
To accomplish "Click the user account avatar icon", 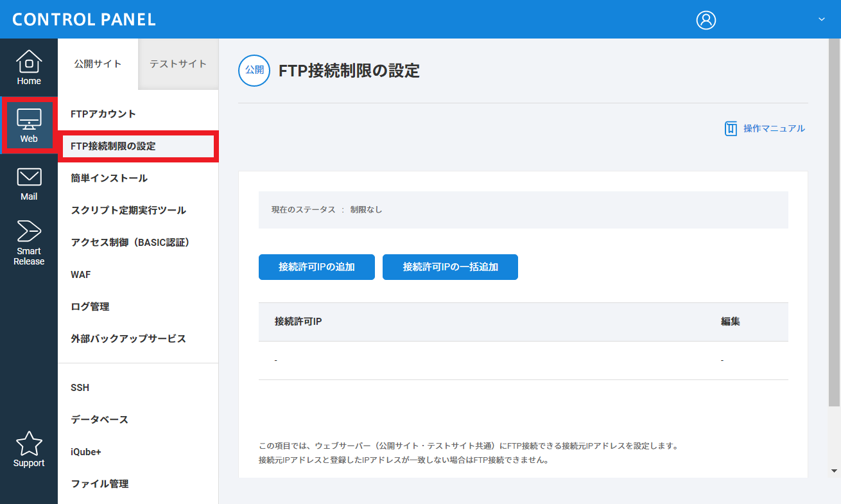I will [706, 20].
